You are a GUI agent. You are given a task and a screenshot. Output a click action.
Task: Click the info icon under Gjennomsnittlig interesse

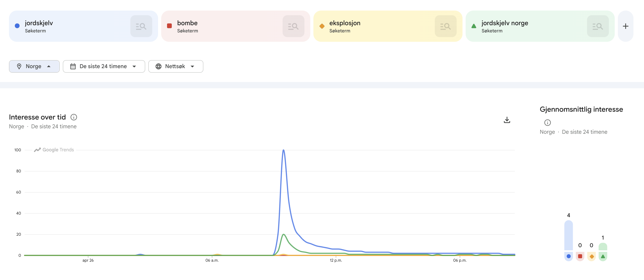click(548, 122)
